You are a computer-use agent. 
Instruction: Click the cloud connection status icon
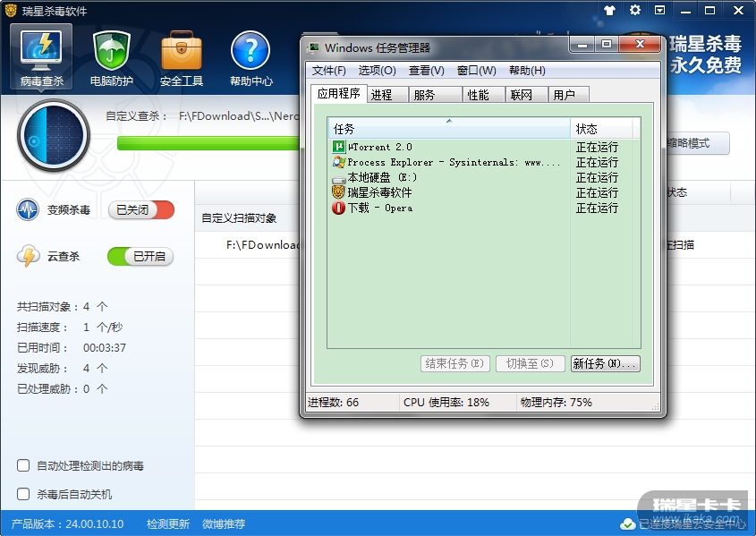pos(628,523)
